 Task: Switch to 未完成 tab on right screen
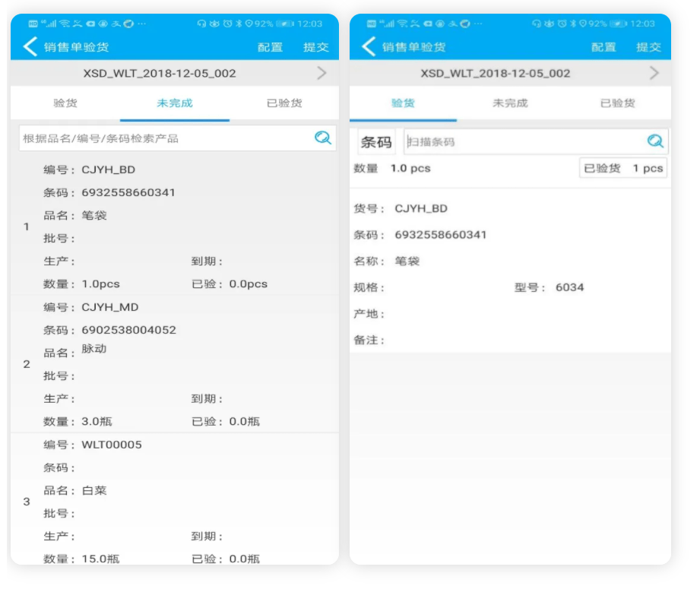click(x=510, y=103)
